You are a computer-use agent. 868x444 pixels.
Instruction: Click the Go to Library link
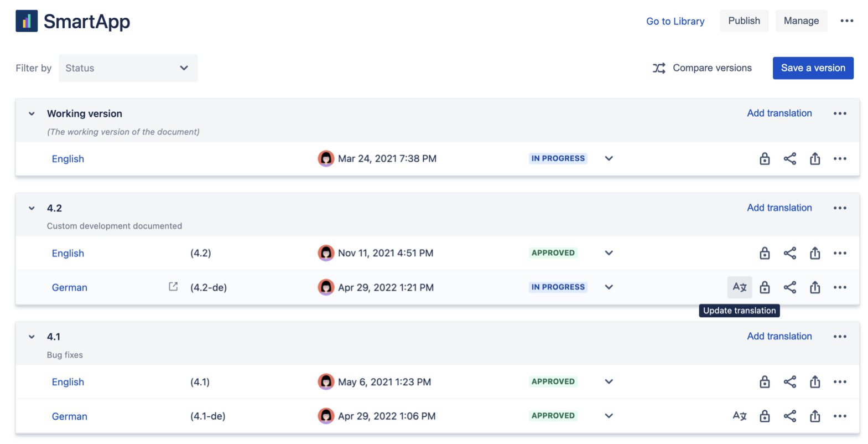(x=675, y=21)
